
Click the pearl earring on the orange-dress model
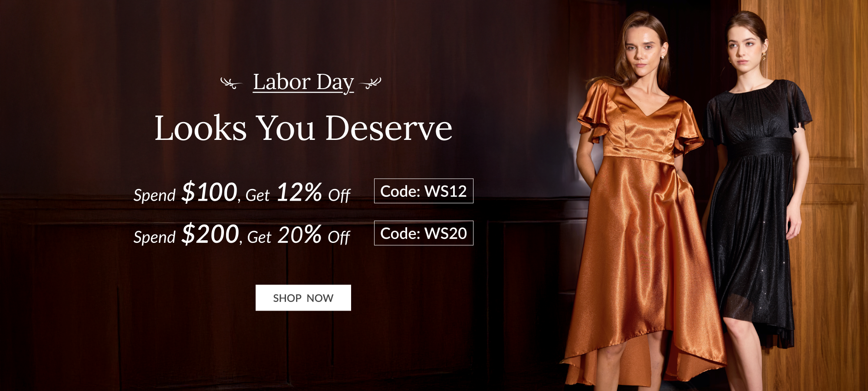coord(663,57)
